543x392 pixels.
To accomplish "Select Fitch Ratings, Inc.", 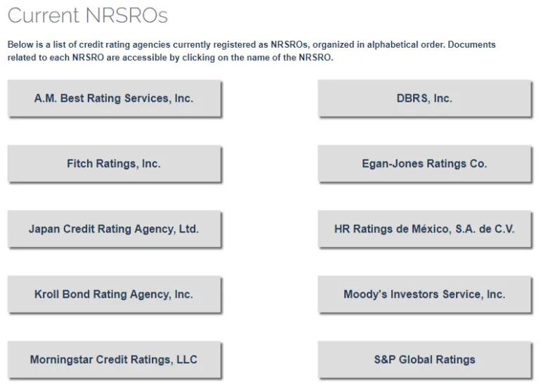I will [x=114, y=164].
